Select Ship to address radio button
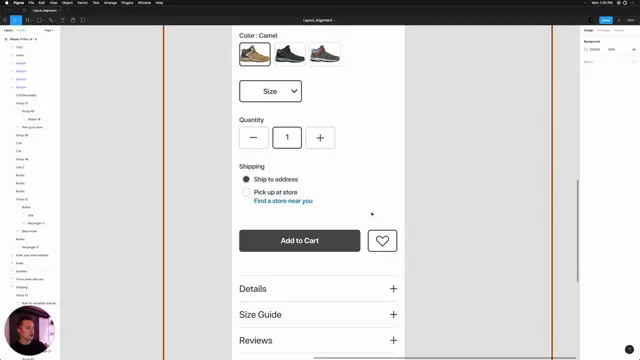This screenshot has width=640, height=360. click(246, 179)
